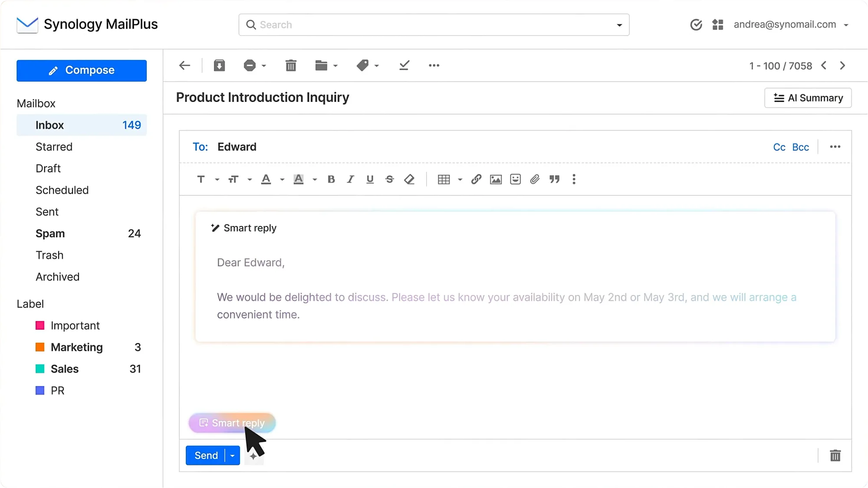Open the Trash folder
The width and height of the screenshot is (868, 488).
[82, 255]
